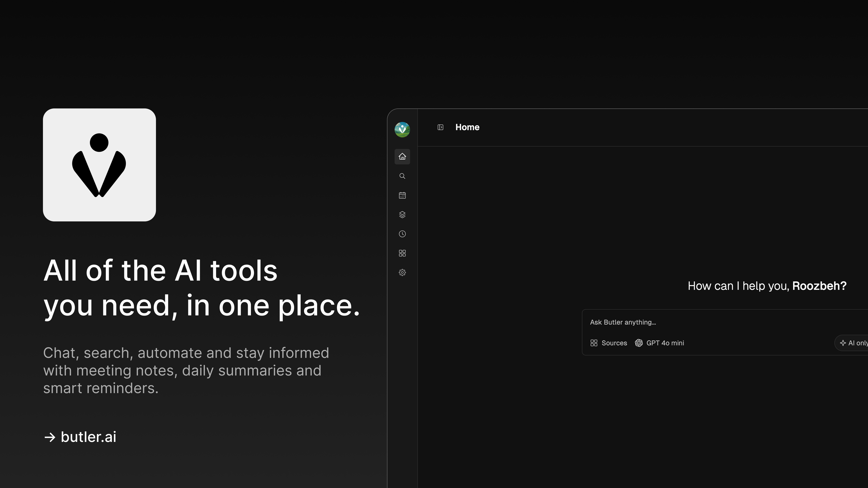Click the OpenAI logo beside GPT 4o mini

(x=639, y=343)
